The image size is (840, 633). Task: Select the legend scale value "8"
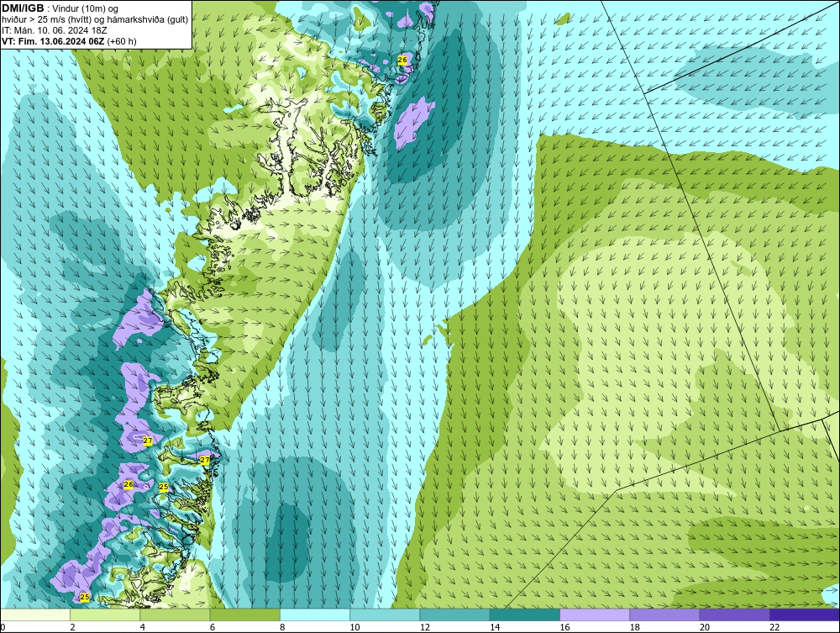[282, 627]
